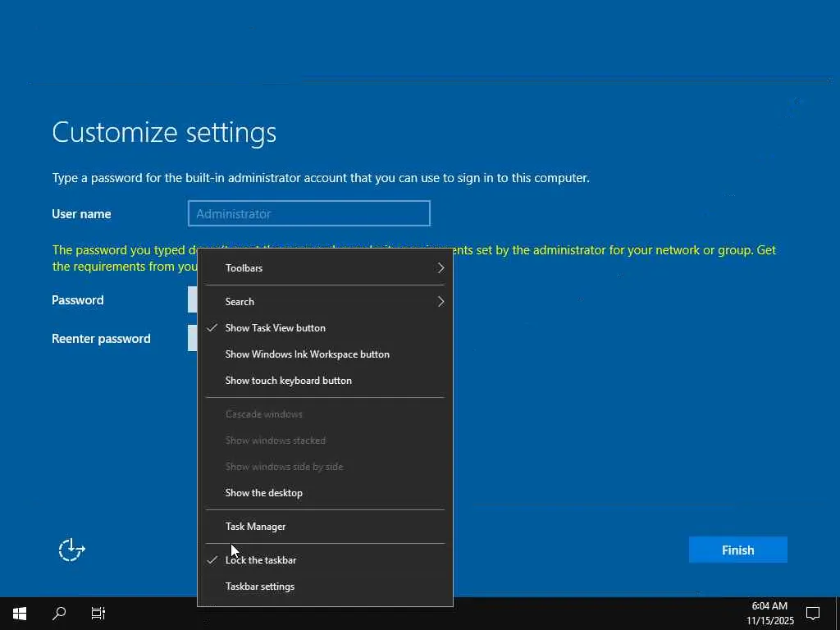Click the Password input field
840x630 pixels.
pyautogui.click(x=193, y=299)
